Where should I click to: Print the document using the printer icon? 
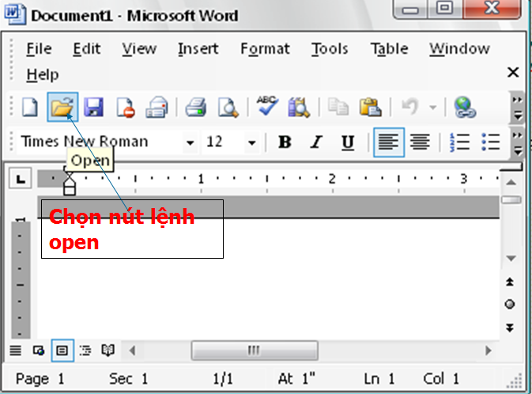pyautogui.click(x=195, y=107)
